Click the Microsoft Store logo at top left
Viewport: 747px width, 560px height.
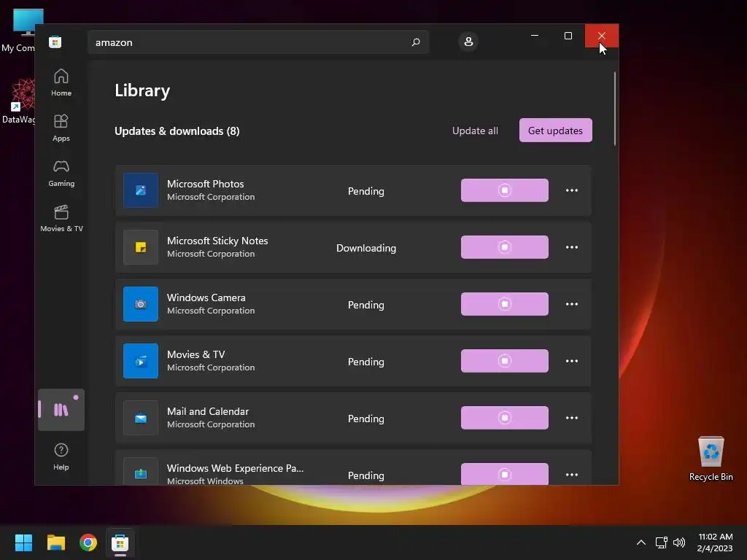[x=55, y=42]
